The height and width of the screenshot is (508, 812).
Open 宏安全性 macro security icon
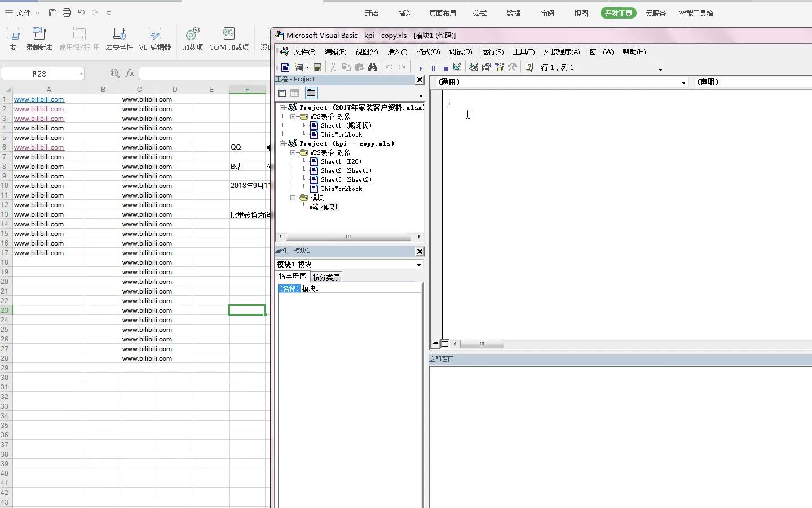[x=120, y=34]
